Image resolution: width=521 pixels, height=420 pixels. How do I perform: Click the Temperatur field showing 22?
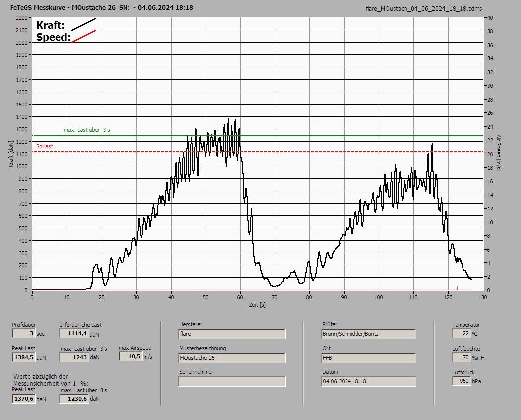(x=461, y=333)
